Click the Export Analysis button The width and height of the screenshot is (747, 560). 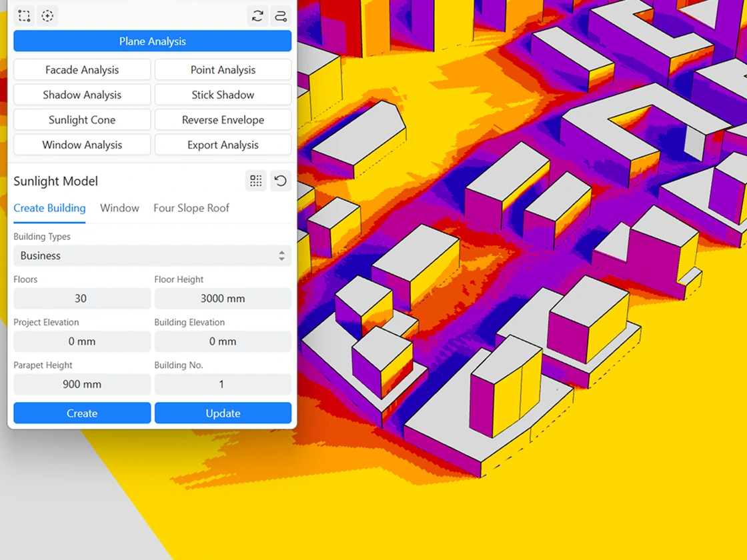[x=223, y=145]
